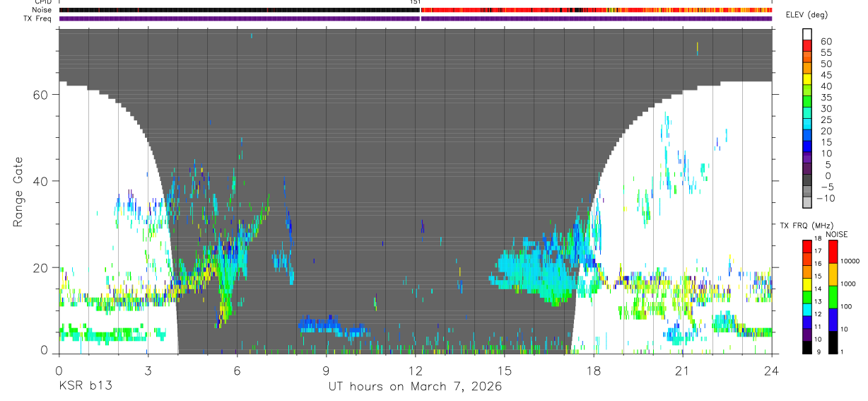Select the blue 10–15 segment of the ELEV colorbar
Viewport: 868px width, 401px height.
click(807, 147)
